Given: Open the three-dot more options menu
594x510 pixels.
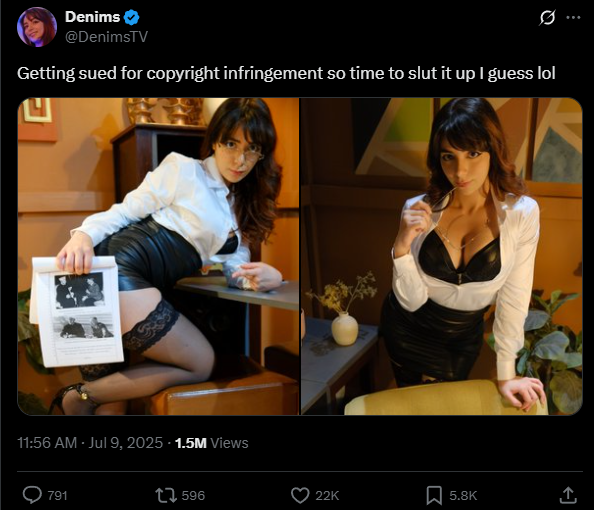Looking at the screenshot, I should [x=573, y=17].
